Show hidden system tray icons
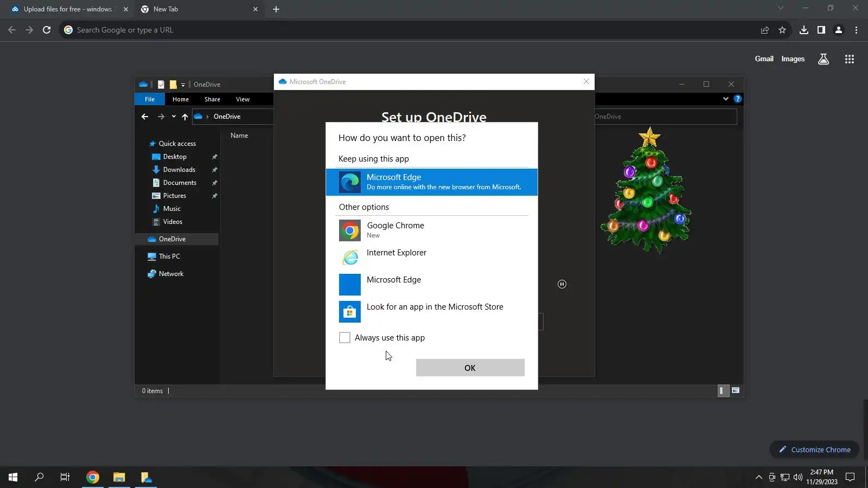The width and height of the screenshot is (868, 488). pyautogui.click(x=758, y=477)
